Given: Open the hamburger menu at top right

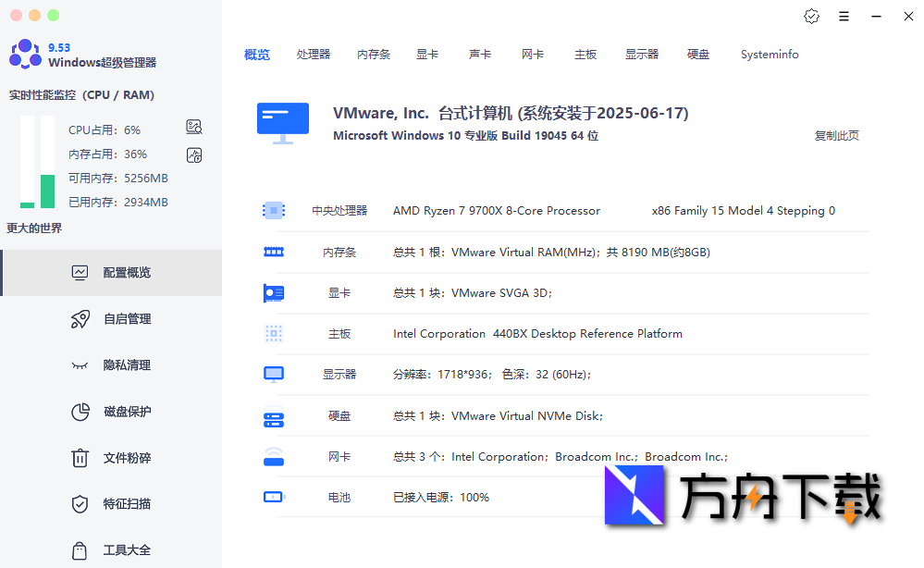Looking at the screenshot, I should click(x=844, y=16).
